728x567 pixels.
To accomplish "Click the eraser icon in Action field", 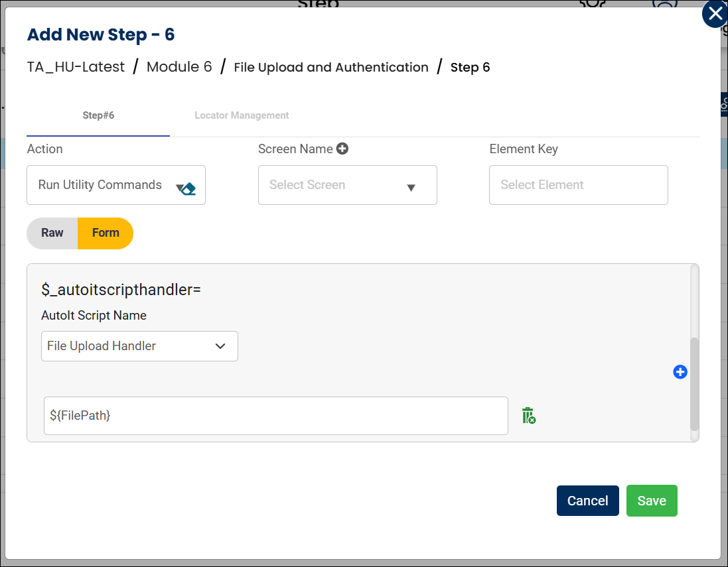I will point(189,189).
